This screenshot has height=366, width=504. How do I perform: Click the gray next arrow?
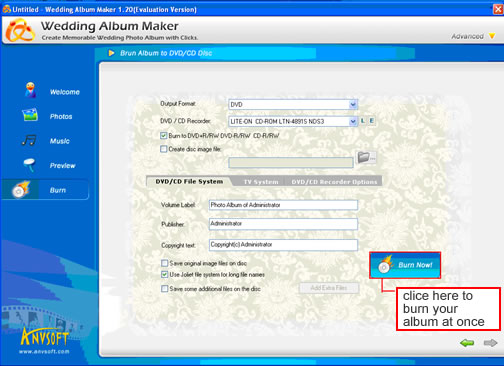tap(490, 343)
